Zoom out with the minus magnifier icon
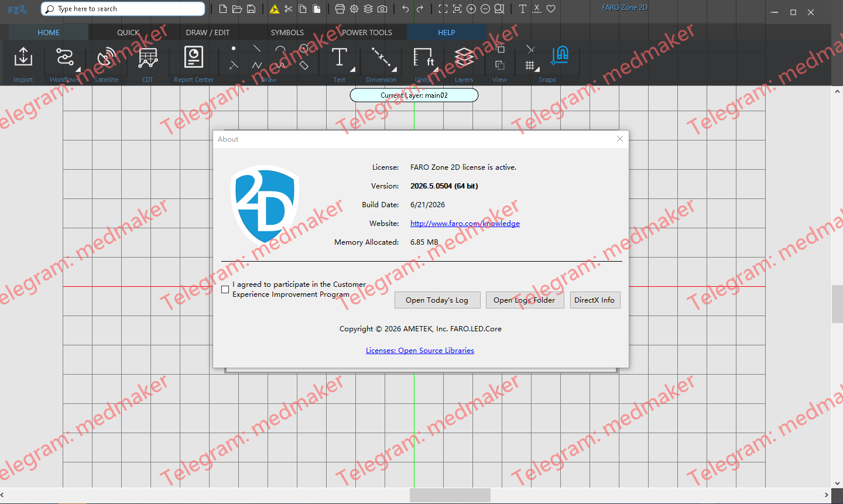The height and width of the screenshot is (504, 843). [485, 9]
